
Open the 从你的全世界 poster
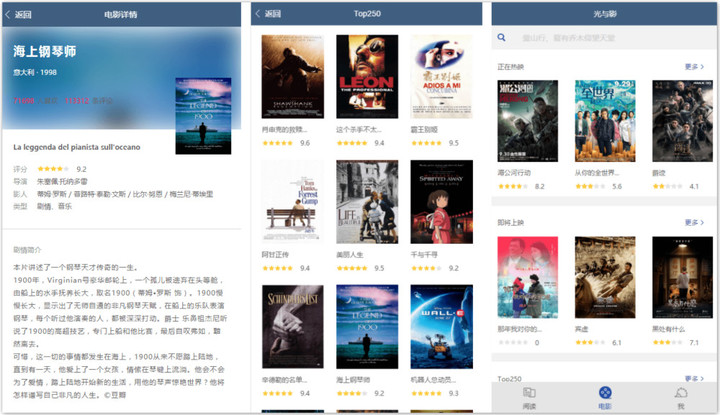point(605,121)
